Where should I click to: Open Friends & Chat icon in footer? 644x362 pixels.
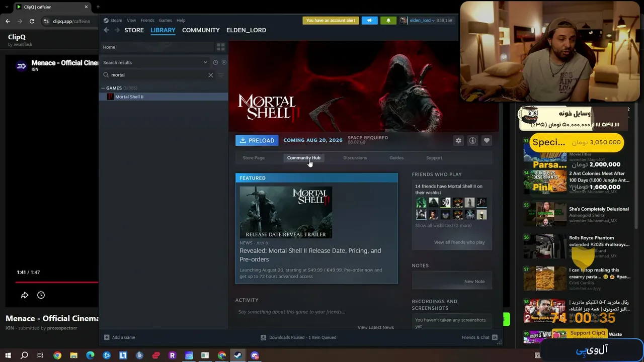pos(495,337)
